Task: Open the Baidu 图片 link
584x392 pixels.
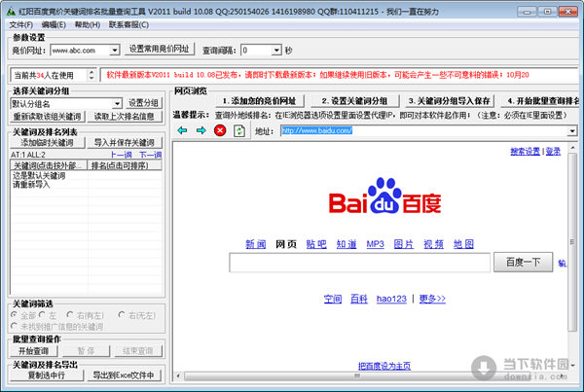Action: [404, 244]
